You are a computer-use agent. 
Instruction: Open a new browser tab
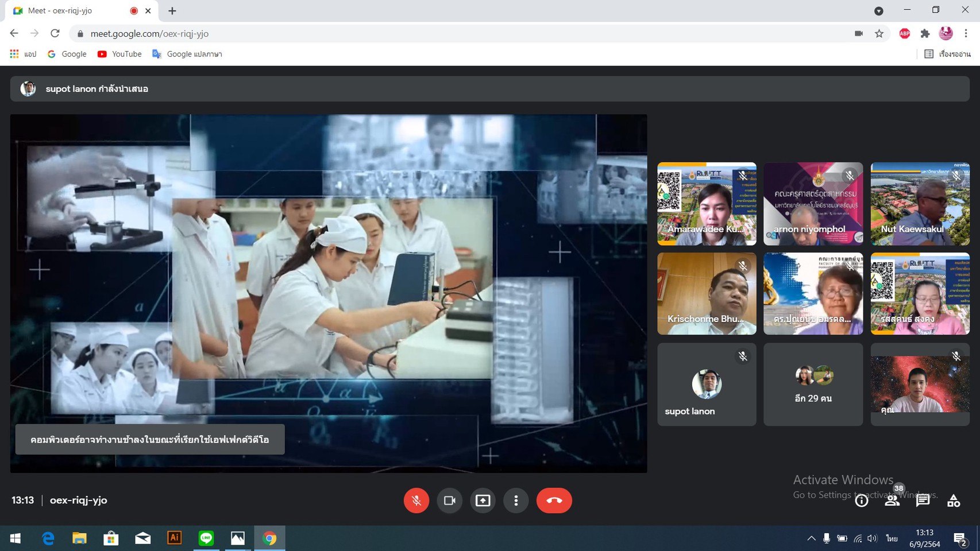tap(172, 10)
